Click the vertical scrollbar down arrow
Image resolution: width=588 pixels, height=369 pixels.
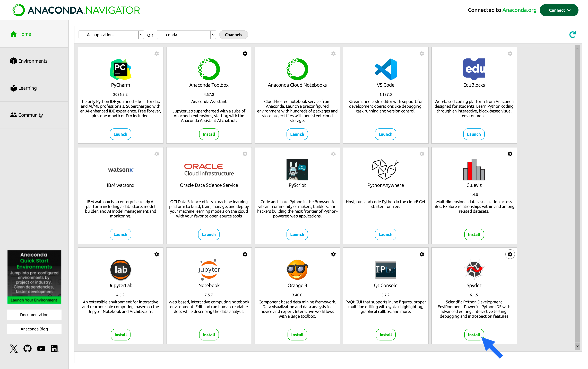[577, 346]
